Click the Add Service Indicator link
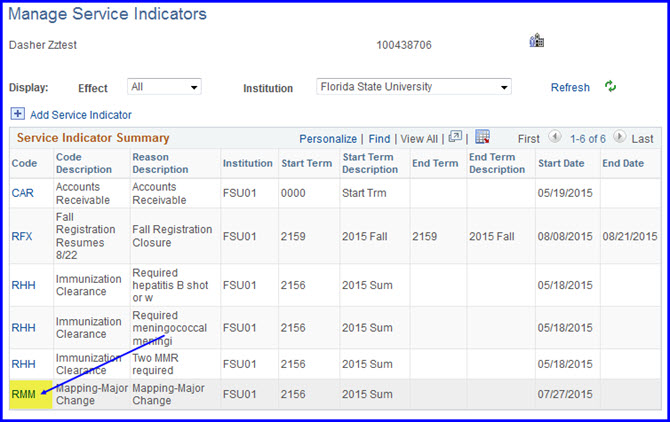The height and width of the screenshot is (422, 670). [x=81, y=115]
